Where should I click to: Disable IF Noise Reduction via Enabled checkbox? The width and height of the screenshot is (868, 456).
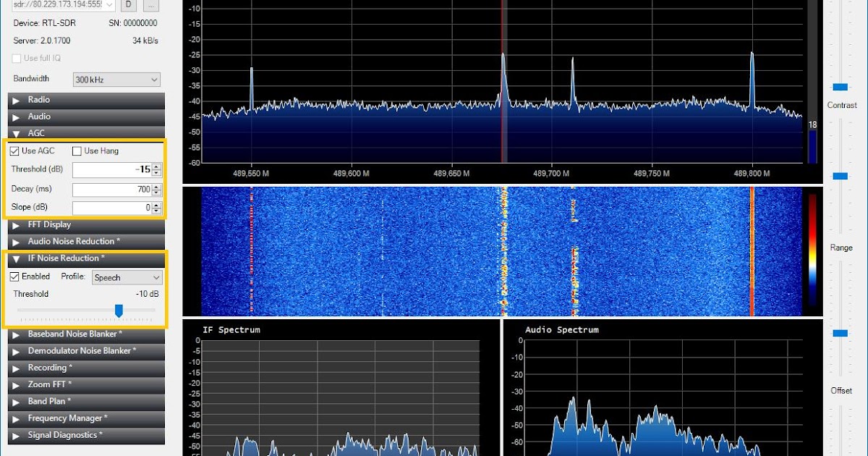[x=14, y=276]
